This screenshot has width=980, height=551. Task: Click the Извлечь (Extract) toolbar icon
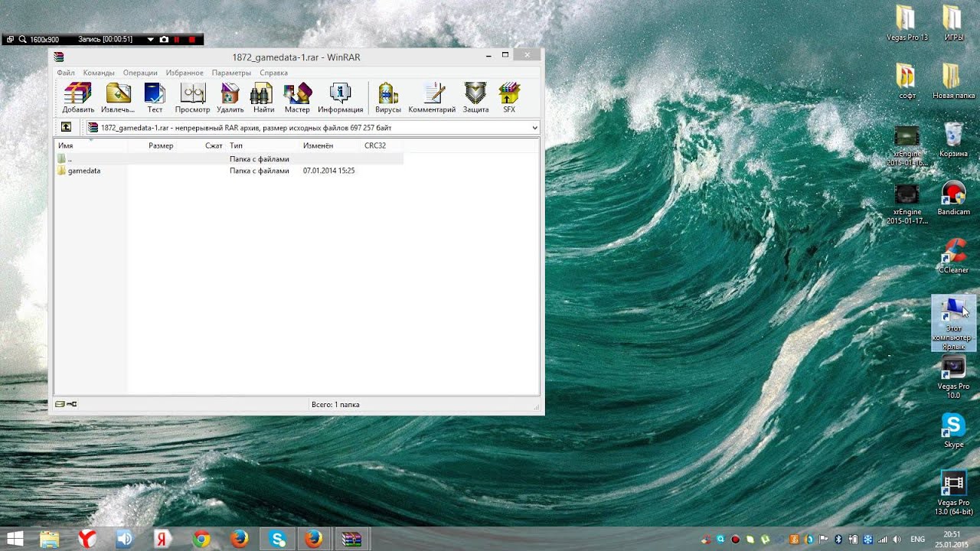pos(118,97)
